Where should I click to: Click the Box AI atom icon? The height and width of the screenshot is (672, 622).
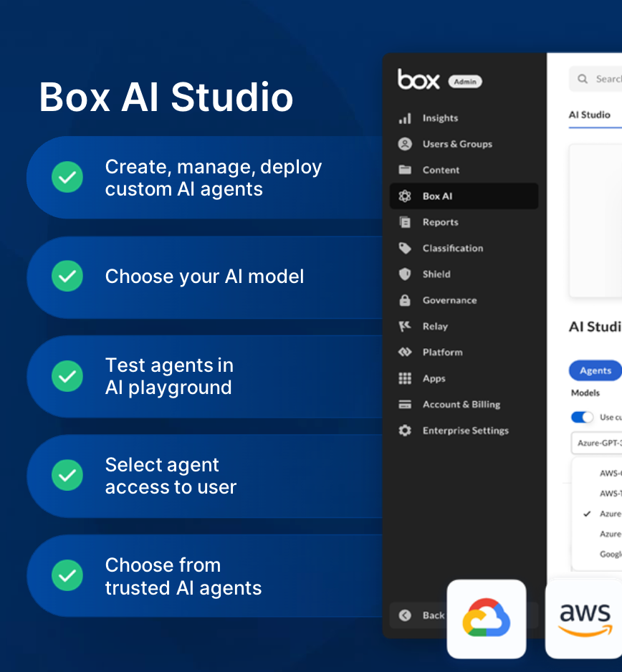click(x=405, y=196)
